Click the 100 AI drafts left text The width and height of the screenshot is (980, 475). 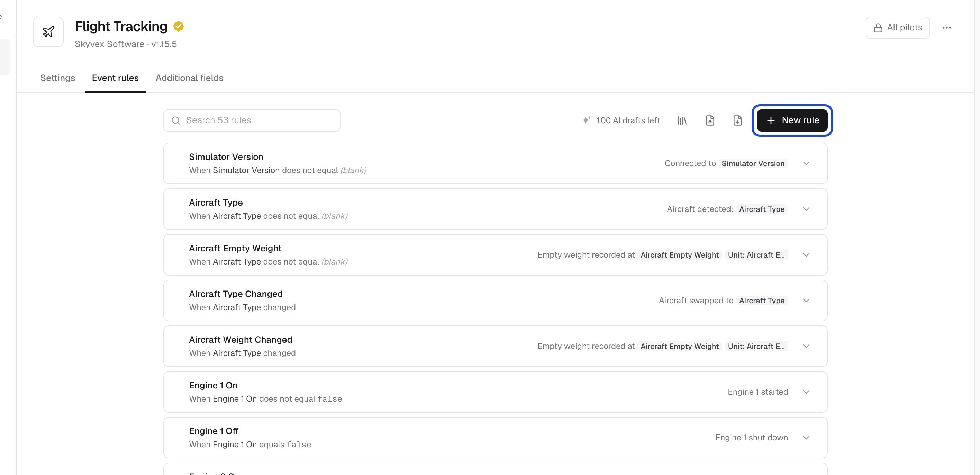pyautogui.click(x=628, y=120)
